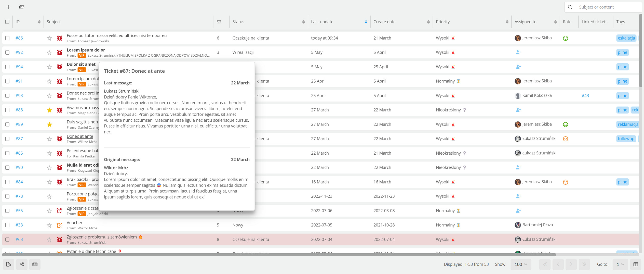Open the Go to page dropdown
Viewport: 644px width, 274px height.
pyautogui.click(x=620, y=264)
